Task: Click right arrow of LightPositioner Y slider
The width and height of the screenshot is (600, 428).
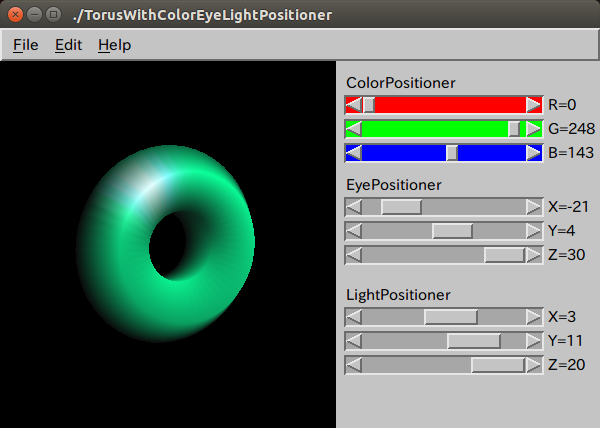Action: 534,341
